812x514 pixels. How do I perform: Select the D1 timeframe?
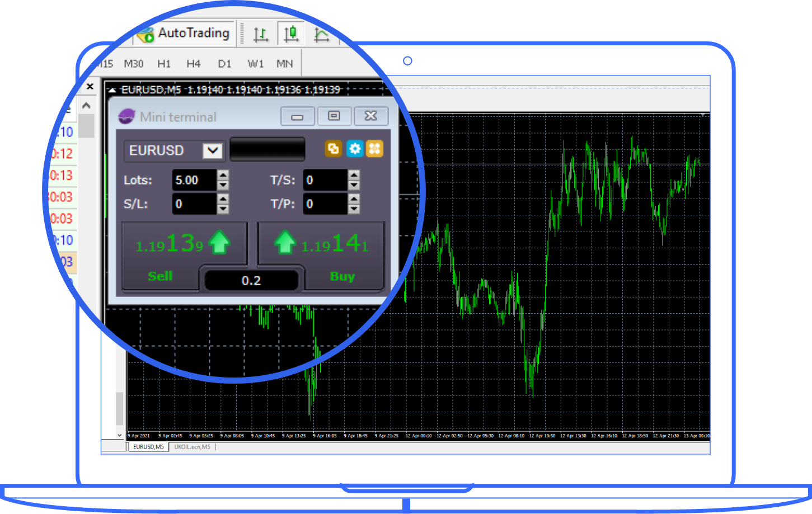[x=224, y=64]
